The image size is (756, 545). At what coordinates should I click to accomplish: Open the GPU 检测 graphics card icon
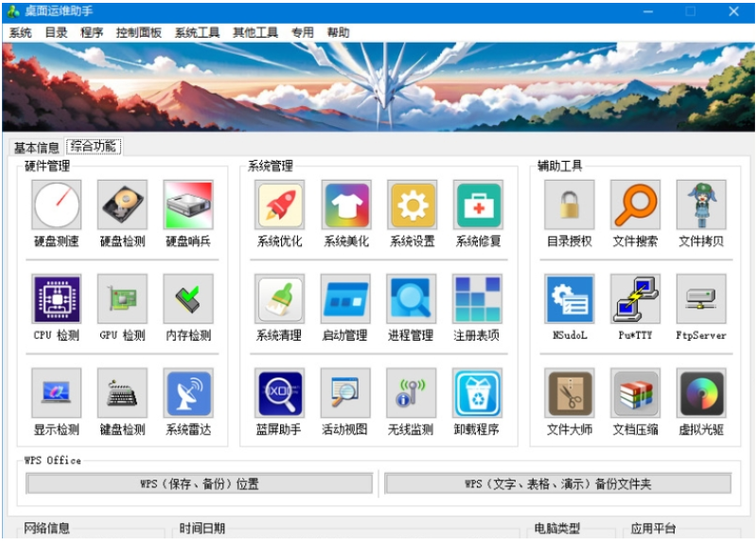coord(122,299)
